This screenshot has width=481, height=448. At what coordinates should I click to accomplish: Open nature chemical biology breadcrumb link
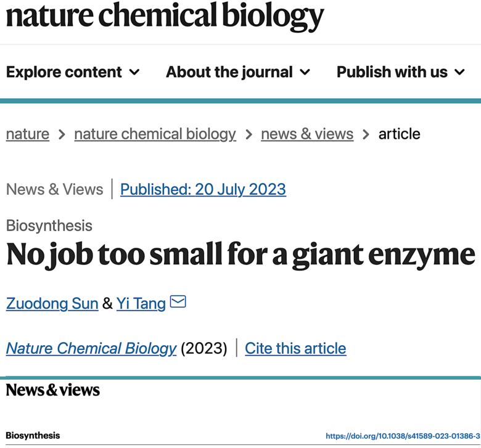[x=155, y=134]
